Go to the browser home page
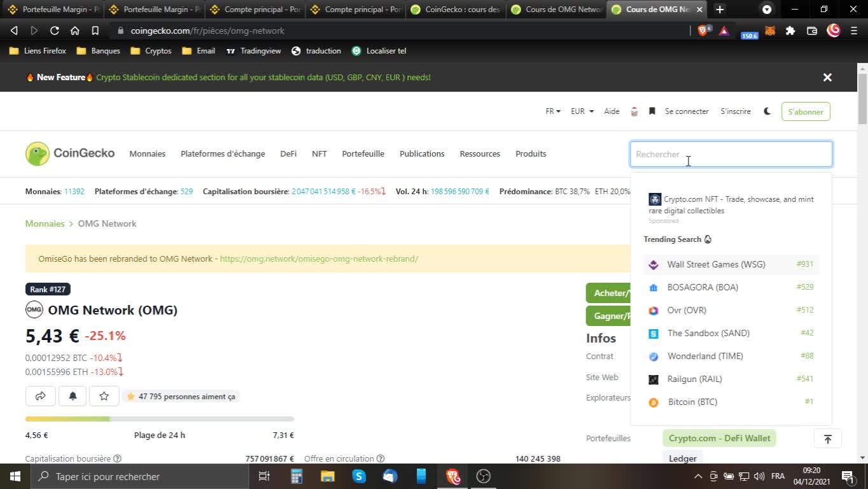868x489 pixels. coord(74,31)
